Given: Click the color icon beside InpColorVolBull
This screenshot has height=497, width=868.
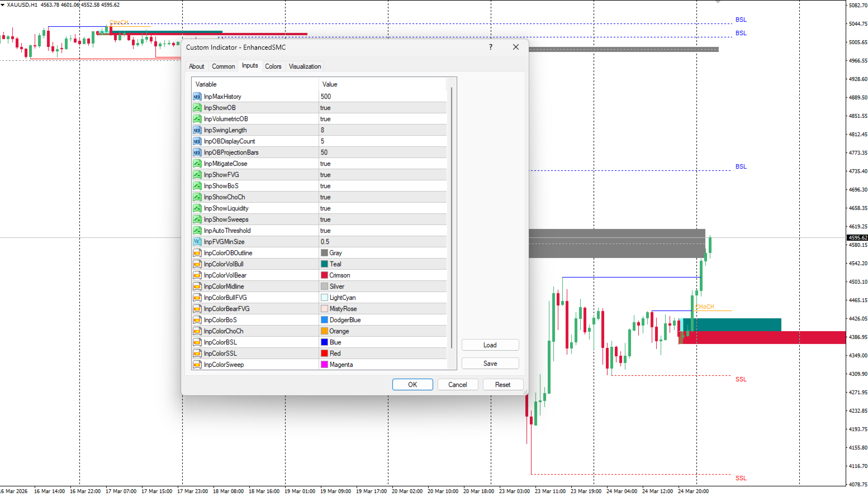Looking at the screenshot, I should (x=197, y=264).
